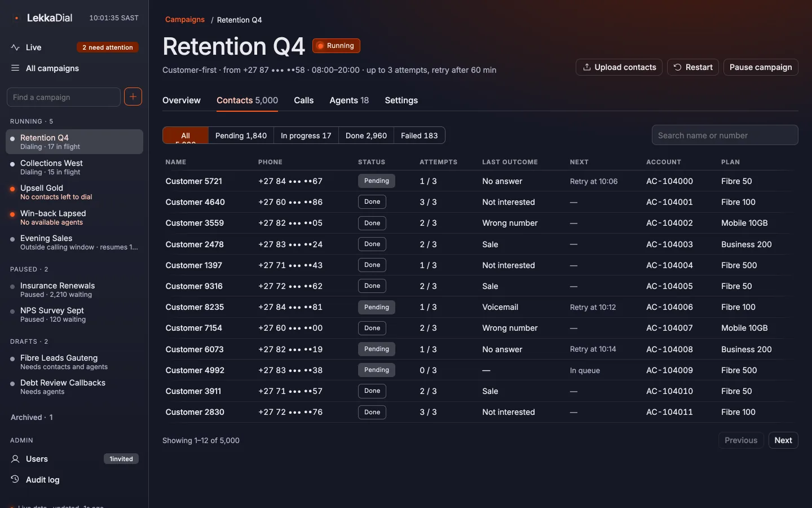Viewport: 812px width, 508px height.
Task: Go to the Settings tab
Action: 401,100
